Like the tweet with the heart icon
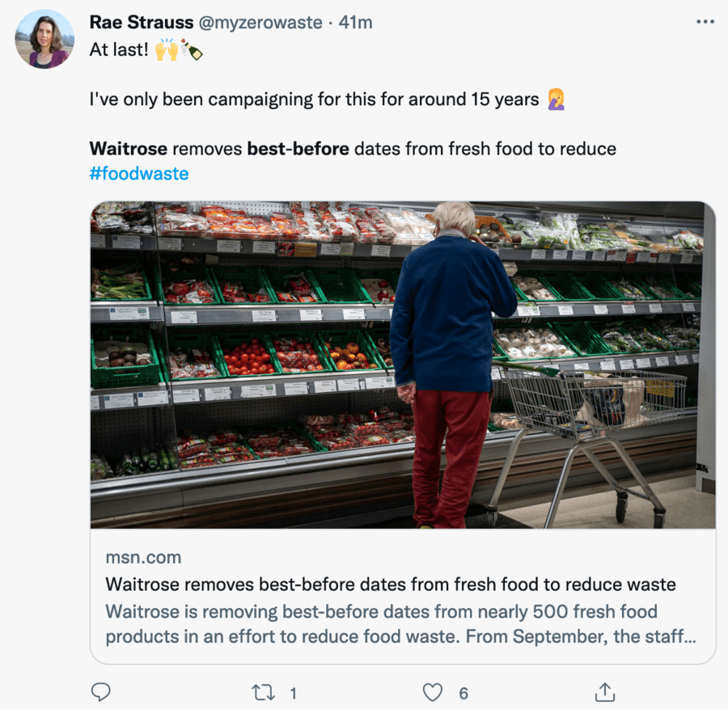The width and height of the screenshot is (728, 709). point(434,692)
